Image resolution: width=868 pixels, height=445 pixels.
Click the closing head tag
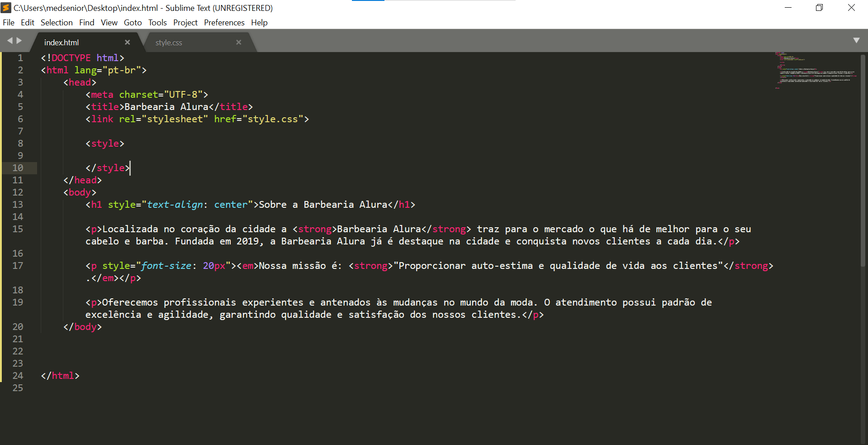[x=82, y=180]
